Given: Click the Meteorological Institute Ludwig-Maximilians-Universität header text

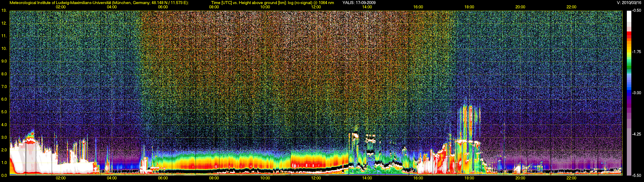Looking at the screenshot, I should point(99,3).
